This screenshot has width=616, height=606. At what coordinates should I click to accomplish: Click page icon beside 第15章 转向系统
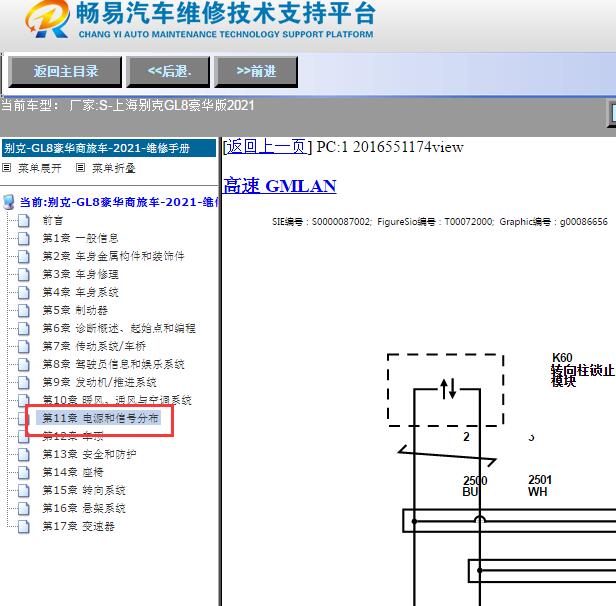pyautogui.click(x=24, y=491)
